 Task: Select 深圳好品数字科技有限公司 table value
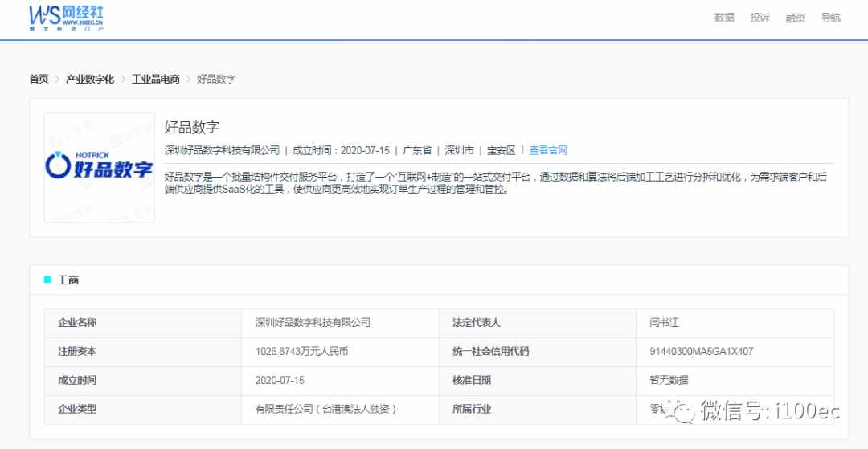(x=313, y=323)
